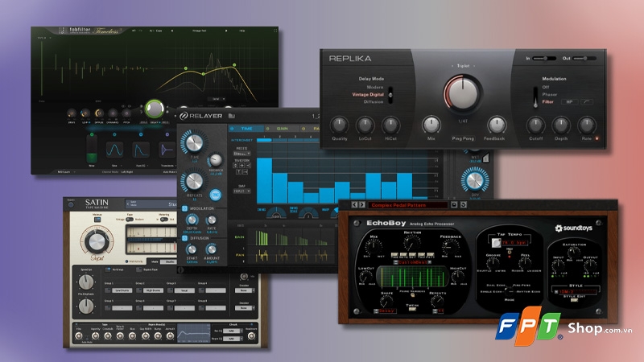This screenshot has height=362, width=644.
Task: Click the LoCut knob in Replika
Action: (x=365, y=125)
